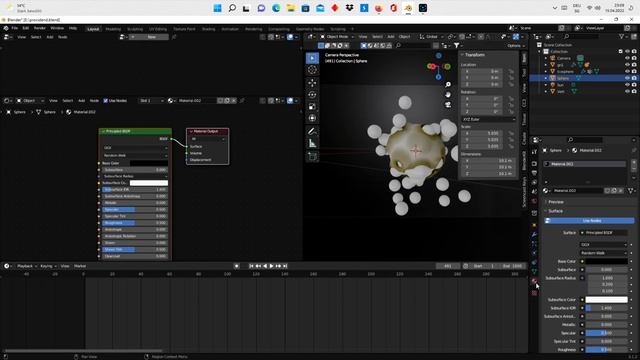The image size is (640, 360).
Task: Toggle camera view icon in viewport
Action: [448, 105]
